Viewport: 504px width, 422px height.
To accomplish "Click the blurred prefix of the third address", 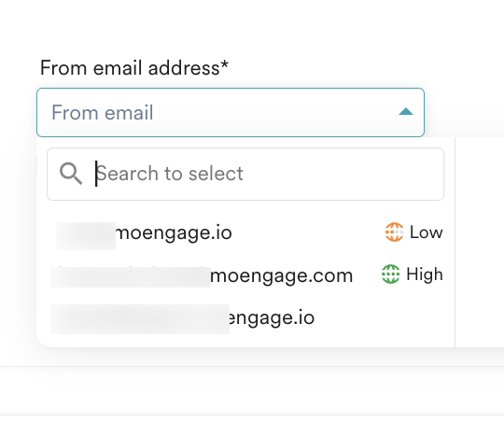I will click(140, 319).
